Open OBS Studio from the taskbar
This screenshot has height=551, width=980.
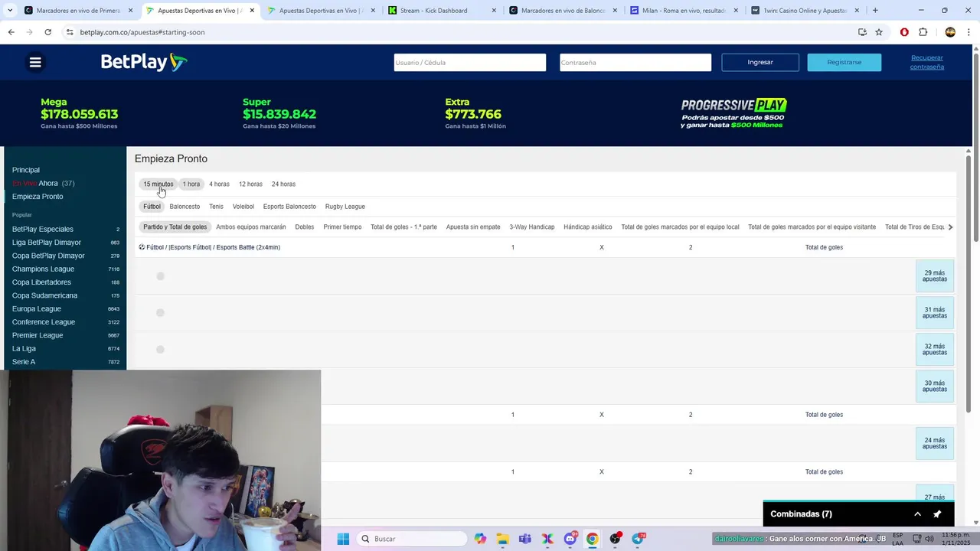[x=615, y=539]
